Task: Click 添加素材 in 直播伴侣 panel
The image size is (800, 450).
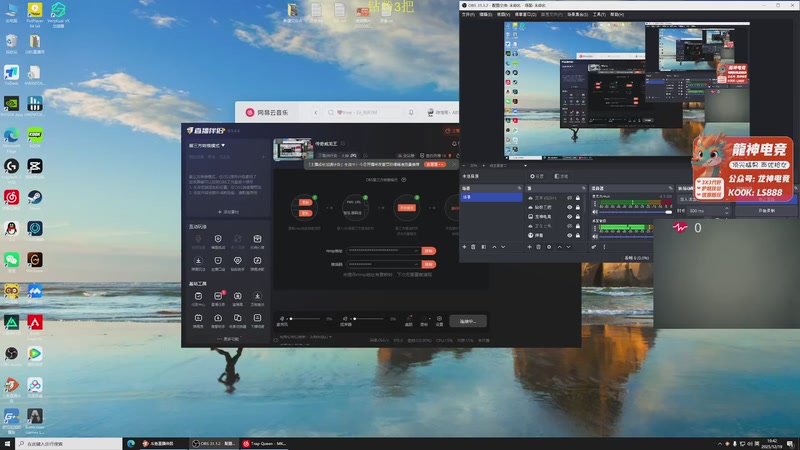Action: [x=228, y=212]
